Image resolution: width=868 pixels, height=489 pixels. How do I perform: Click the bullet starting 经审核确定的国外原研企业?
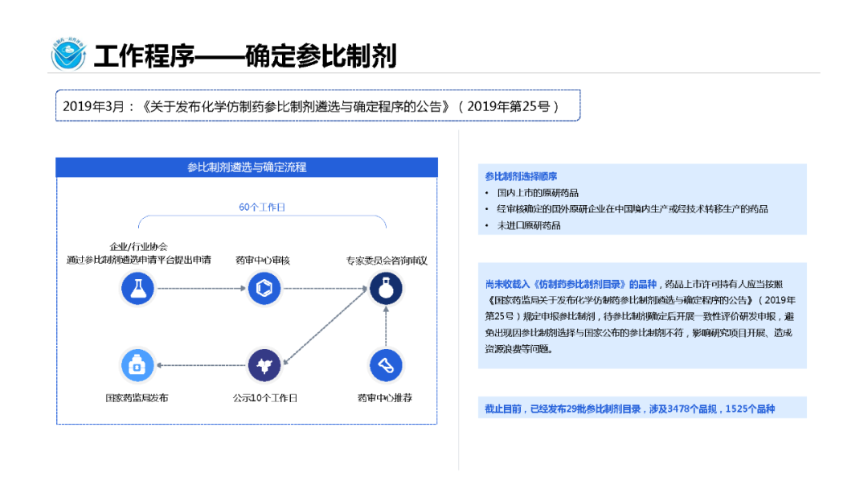(633, 209)
